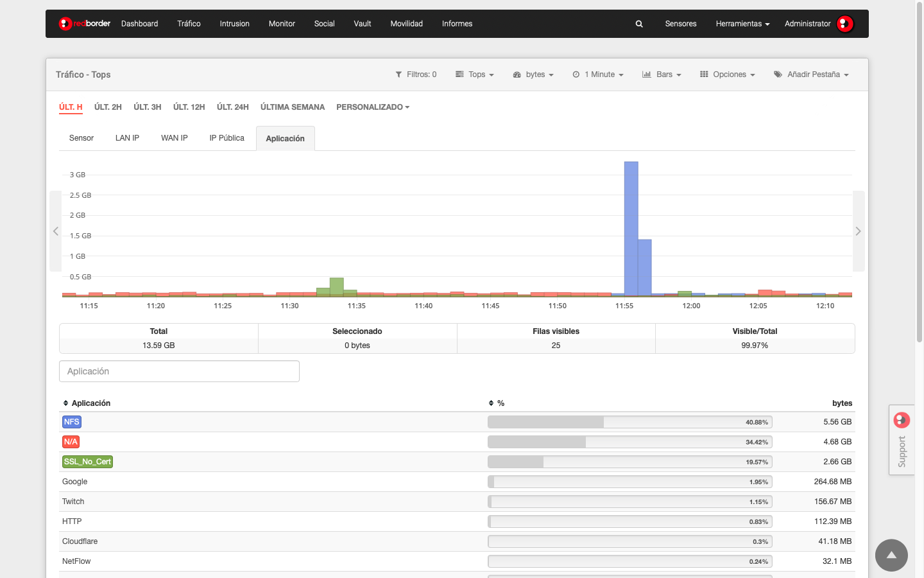Expand Opciones dropdown
The height and width of the screenshot is (578, 924).
pos(728,74)
